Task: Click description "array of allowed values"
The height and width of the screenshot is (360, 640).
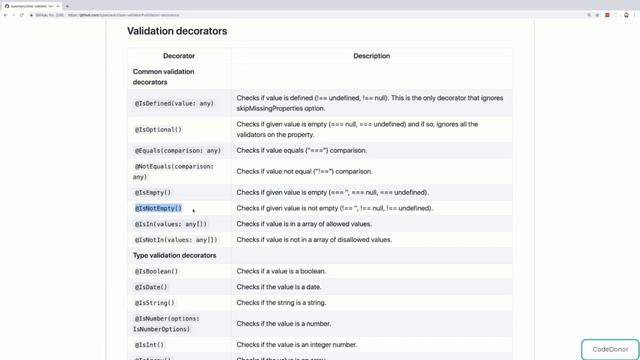Action: (x=304, y=224)
